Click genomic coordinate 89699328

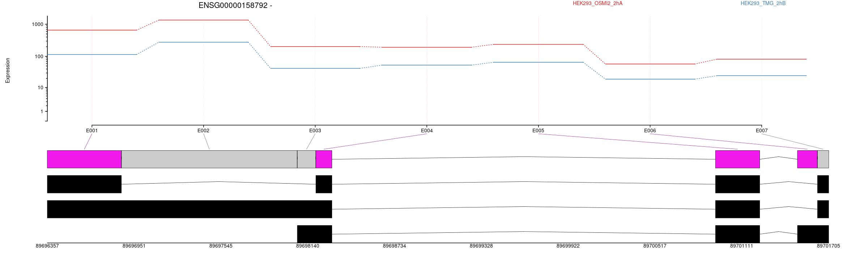pos(481,246)
